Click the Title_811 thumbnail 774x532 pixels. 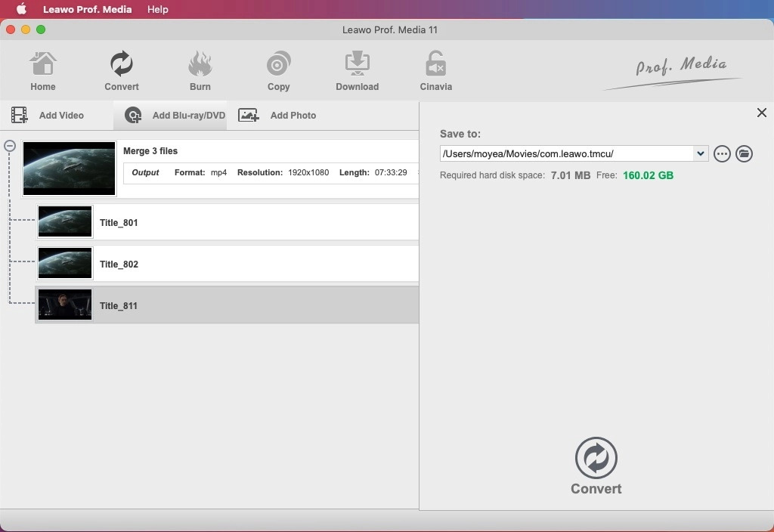[65, 305]
